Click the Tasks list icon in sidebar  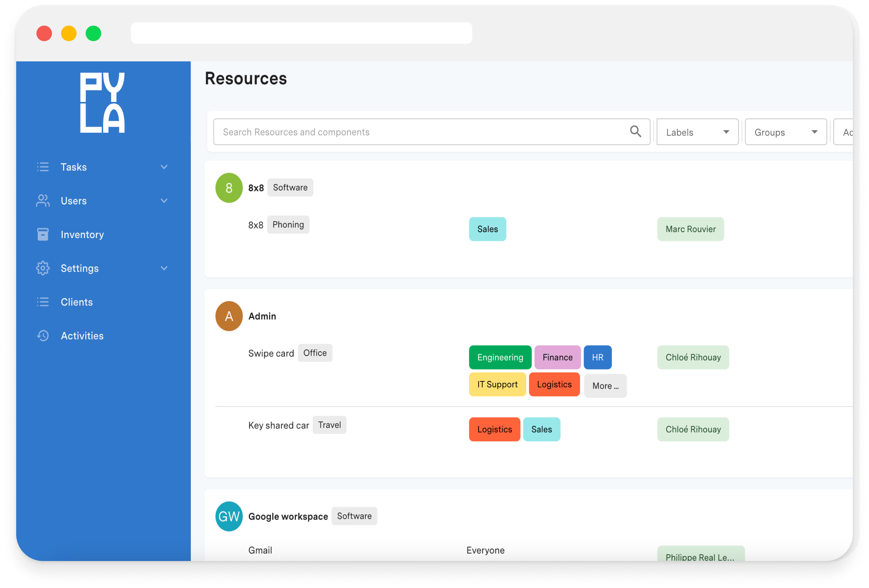(43, 167)
